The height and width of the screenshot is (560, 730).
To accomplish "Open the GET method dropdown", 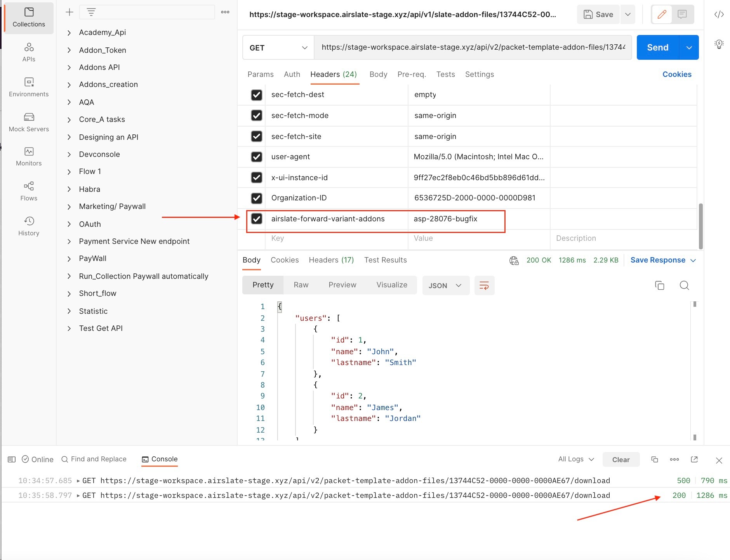I will (278, 47).
